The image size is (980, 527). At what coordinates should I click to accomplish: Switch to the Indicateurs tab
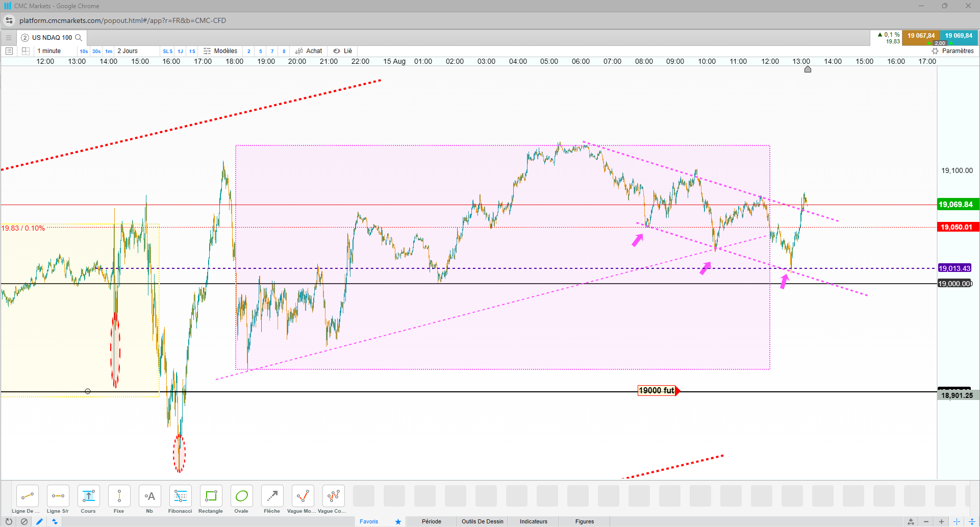534,521
